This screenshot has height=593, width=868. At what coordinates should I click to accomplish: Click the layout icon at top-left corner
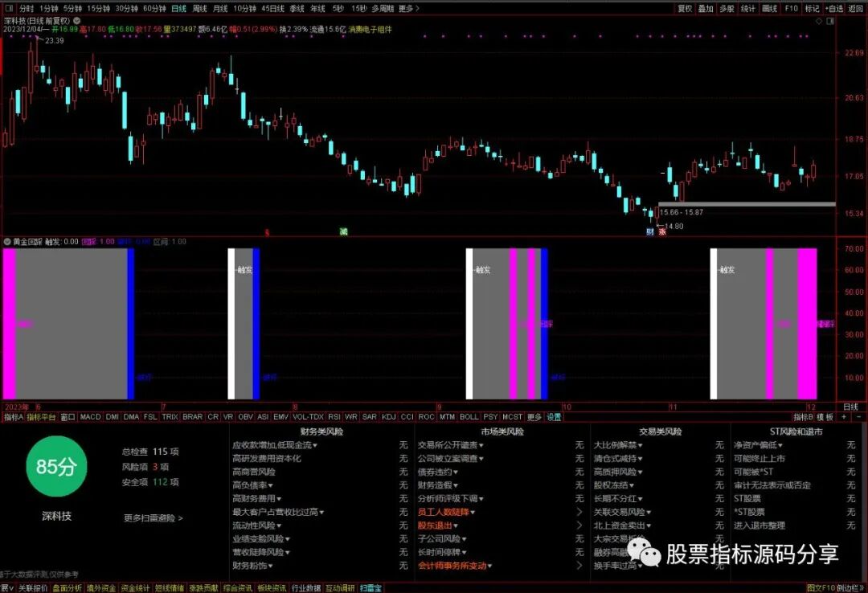pyautogui.click(x=8, y=8)
